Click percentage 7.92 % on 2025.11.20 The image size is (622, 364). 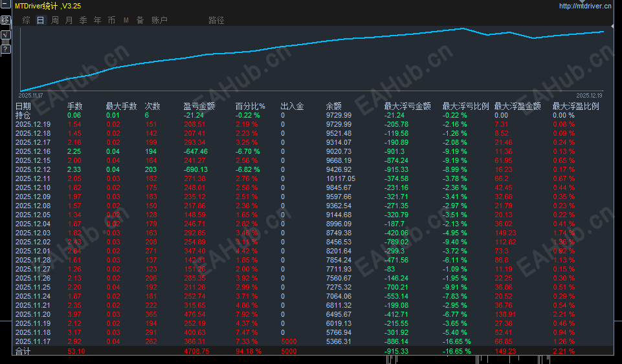[247, 314]
